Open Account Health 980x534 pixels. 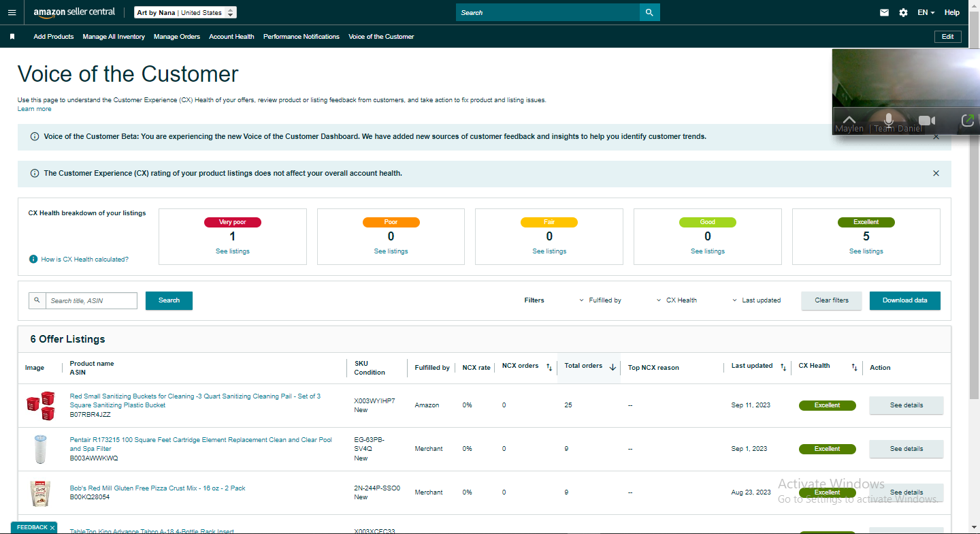click(231, 37)
